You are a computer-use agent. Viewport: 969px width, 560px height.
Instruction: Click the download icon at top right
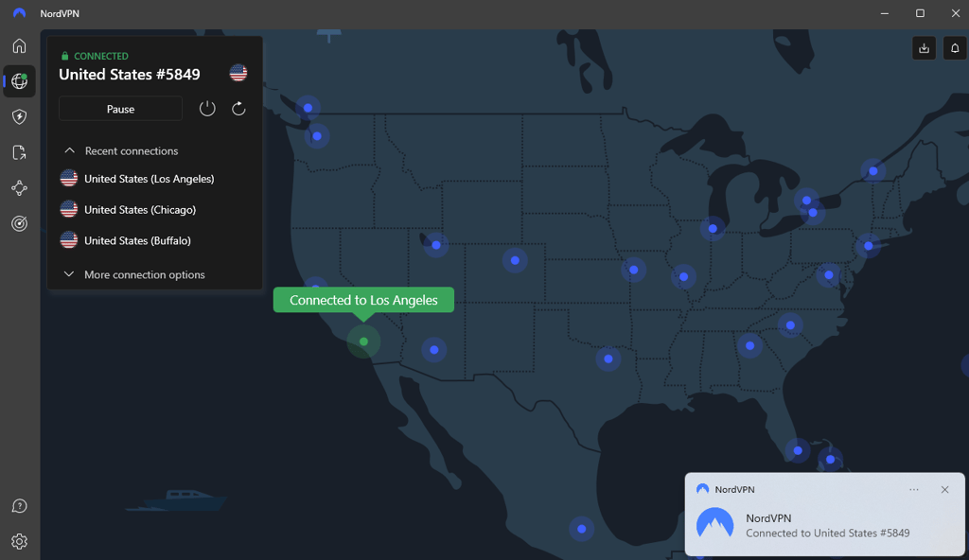924,48
